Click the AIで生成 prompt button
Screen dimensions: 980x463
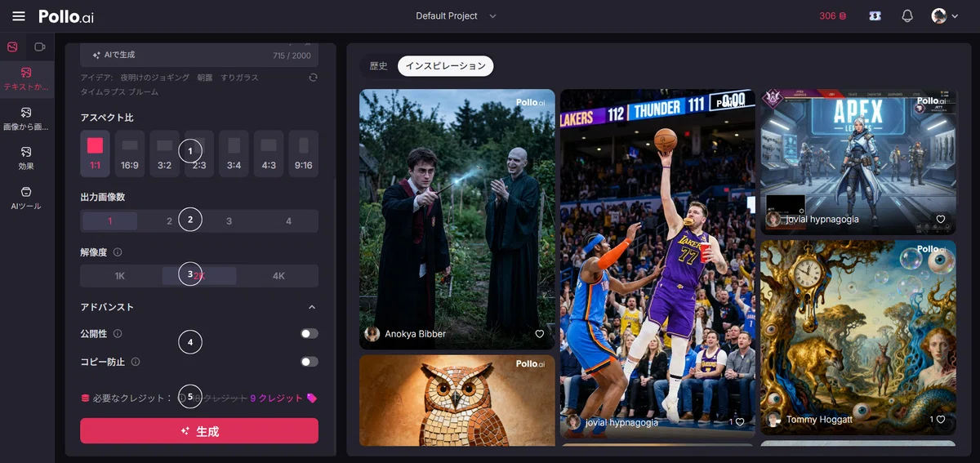point(114,55)
